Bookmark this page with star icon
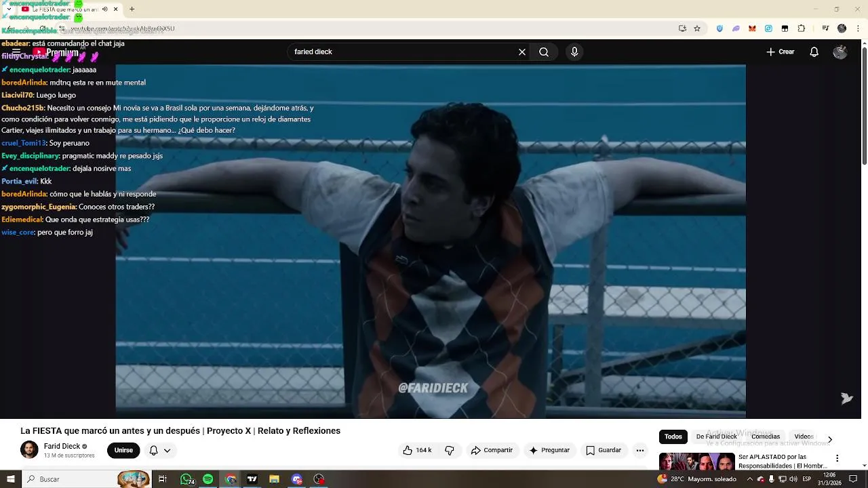 pyautogui.click(x=697, y=28)
